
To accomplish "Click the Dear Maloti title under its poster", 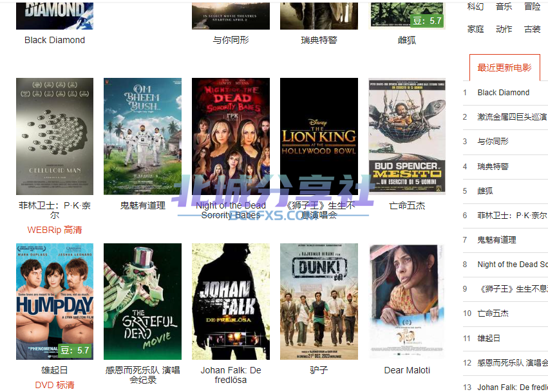I will tap(407, 370).
